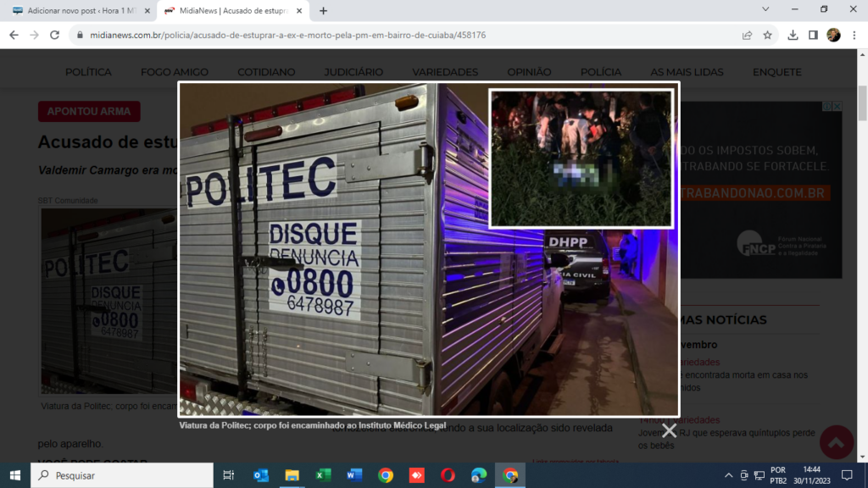Open the browser side panel icon
This screenshot has width=868, height=488.
813,35
